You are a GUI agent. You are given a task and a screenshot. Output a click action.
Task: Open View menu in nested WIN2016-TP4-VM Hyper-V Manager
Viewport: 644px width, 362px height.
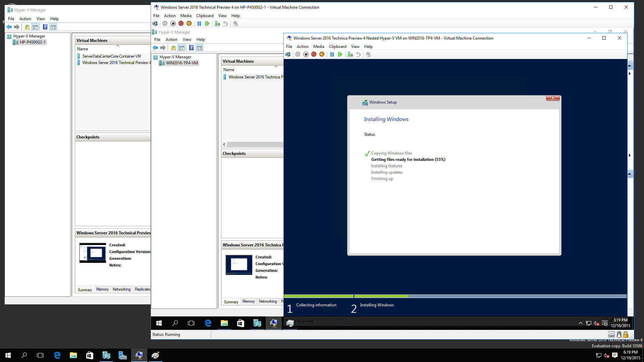pos(187,40)
